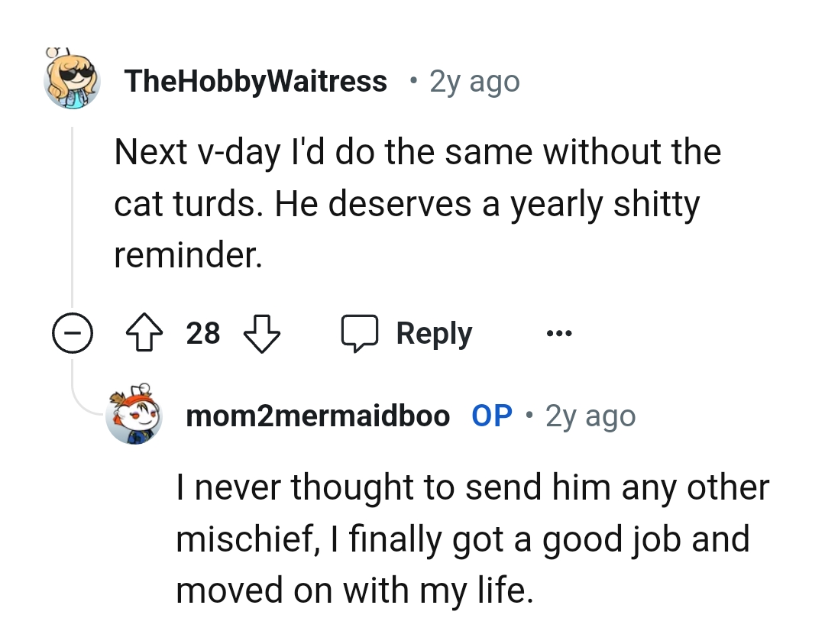The image size is (825, 644).
Task: Visit mom2mermaidboo's profile
Action: pos(318,416)
